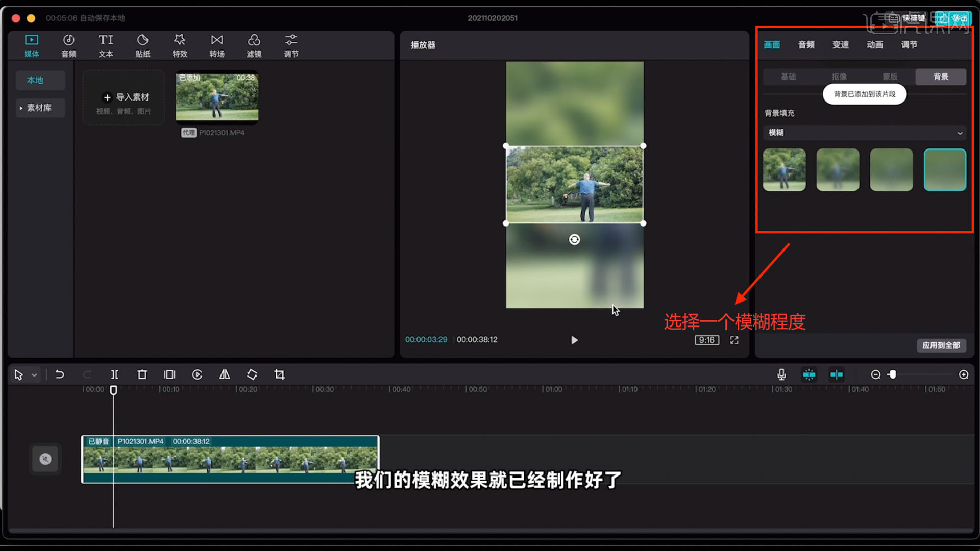This screenshot has height=551, width=980.
Task: Open the 转场 (Transition) panel
Action: (216, 45)
